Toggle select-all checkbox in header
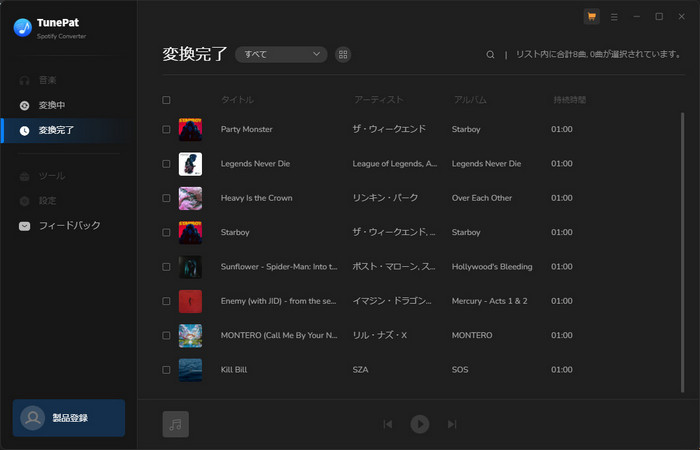Screen dimensions: 700x450 [166, 100]
